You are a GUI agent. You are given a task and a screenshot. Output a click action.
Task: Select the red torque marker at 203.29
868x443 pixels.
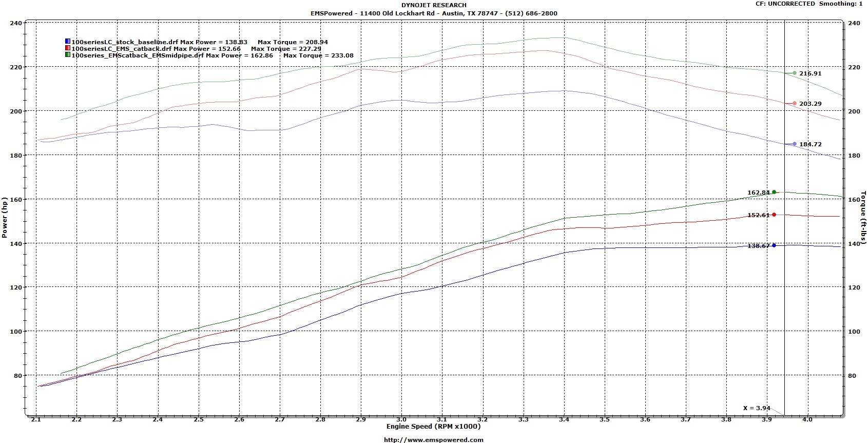(x=795, y=104)
